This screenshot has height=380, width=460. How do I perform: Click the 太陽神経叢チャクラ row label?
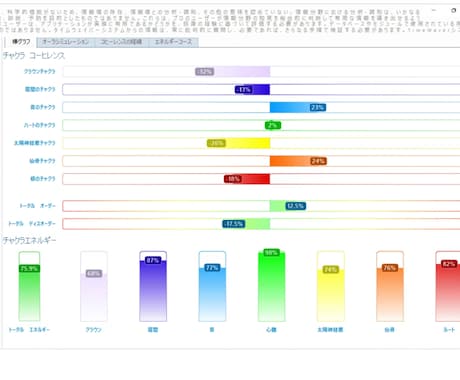[x=34, y=143]
